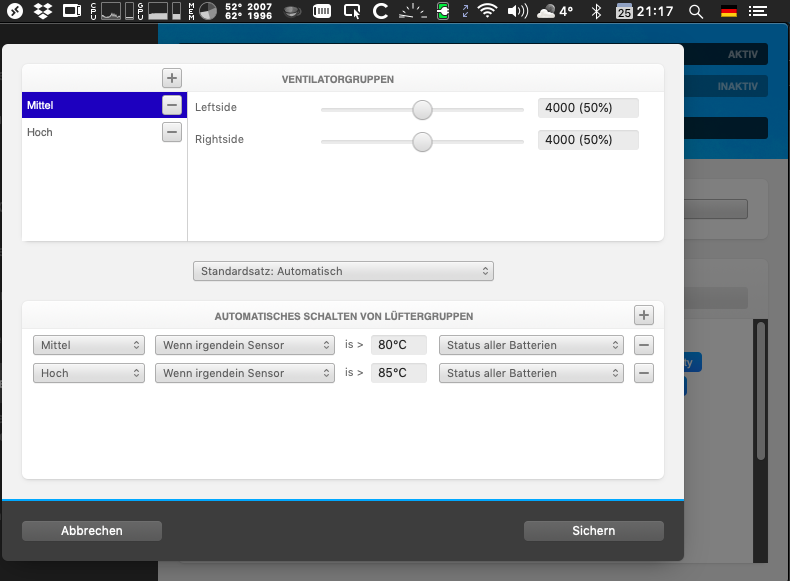Click the Sichern button

coord(594,531)
